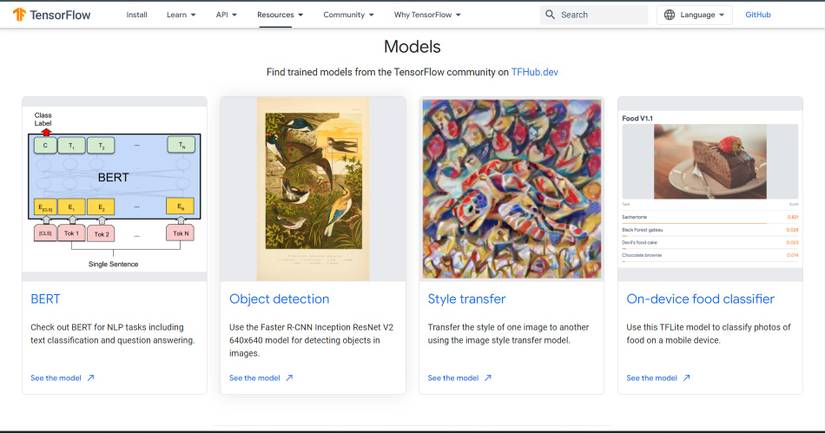The height and width of the screenshot is (433, 825).
Task: Click external arrow icon under Style transfer
Action: point(488,378)
